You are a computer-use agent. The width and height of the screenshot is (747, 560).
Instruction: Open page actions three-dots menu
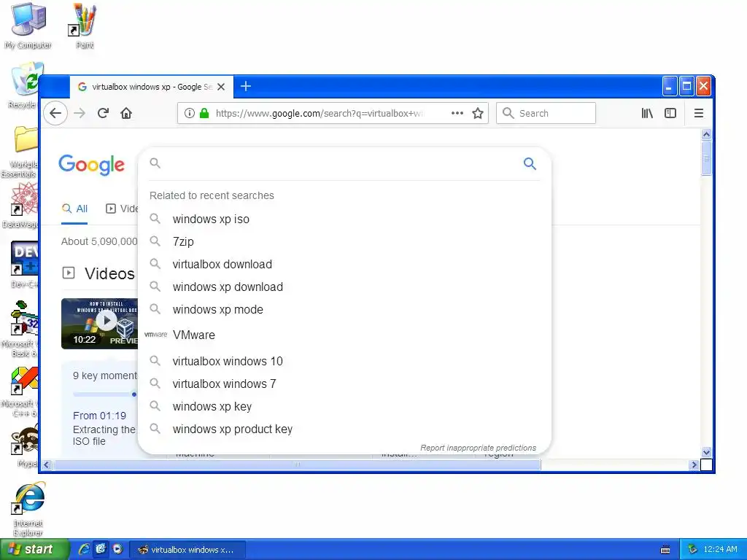(457, 113)
